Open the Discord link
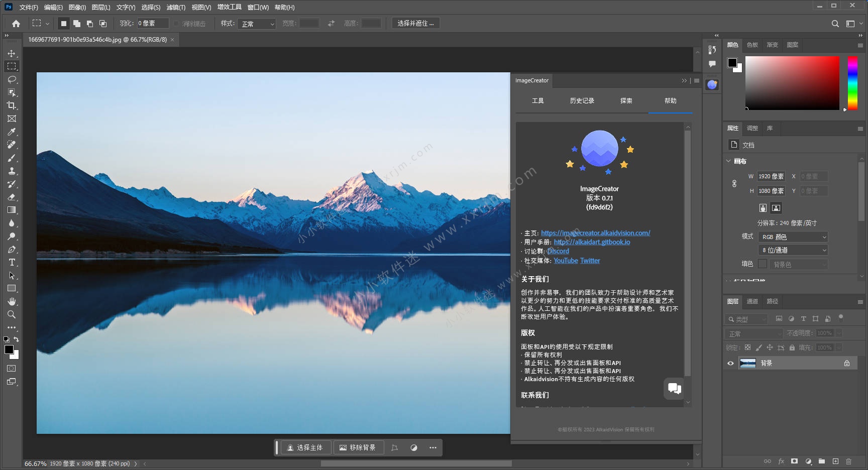Image resolution: width=868 pixels, height=470 pixels. 558,251
